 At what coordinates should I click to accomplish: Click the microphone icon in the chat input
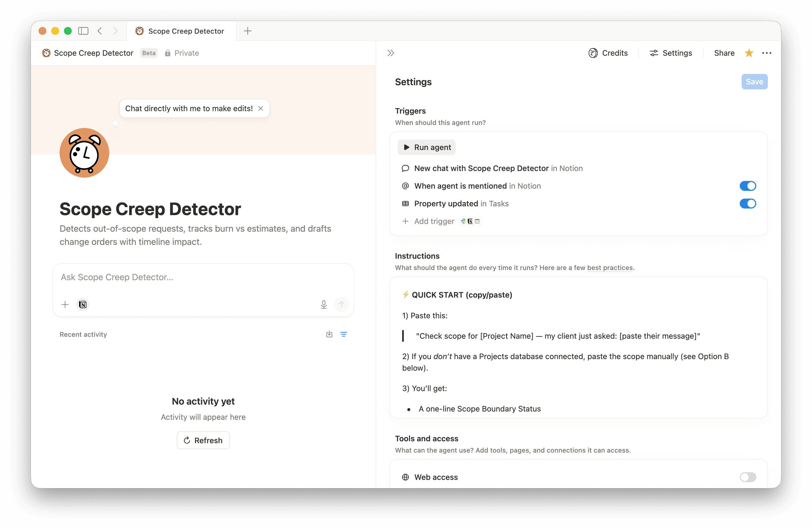pos(324,304)
